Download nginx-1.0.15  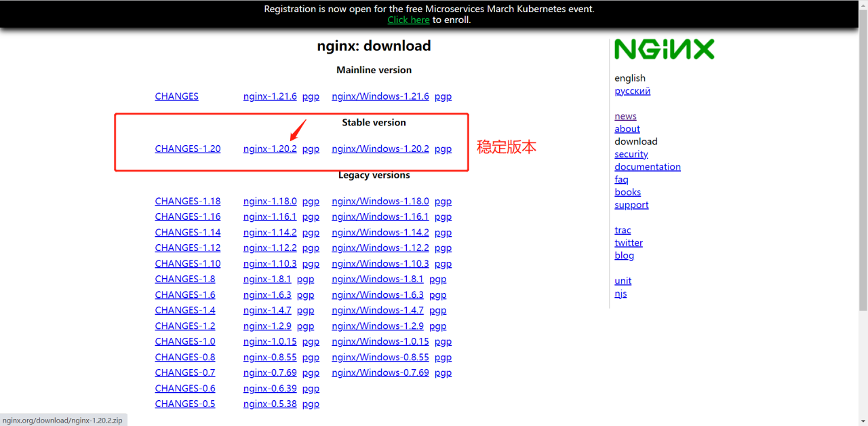(270, 341)
